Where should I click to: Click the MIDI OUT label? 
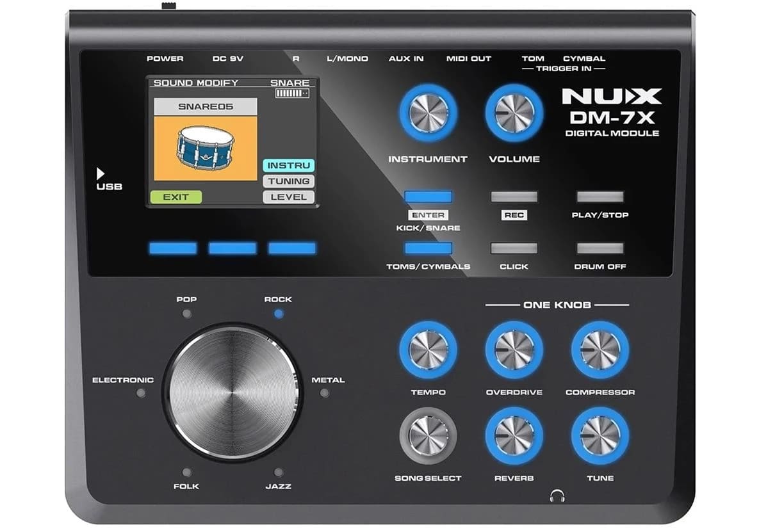[x=469, y=58]
